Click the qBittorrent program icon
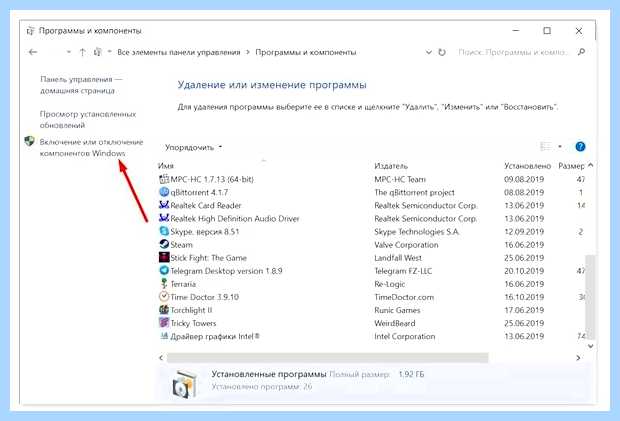This screenshot has height=421, width=620. coord(164,192)
